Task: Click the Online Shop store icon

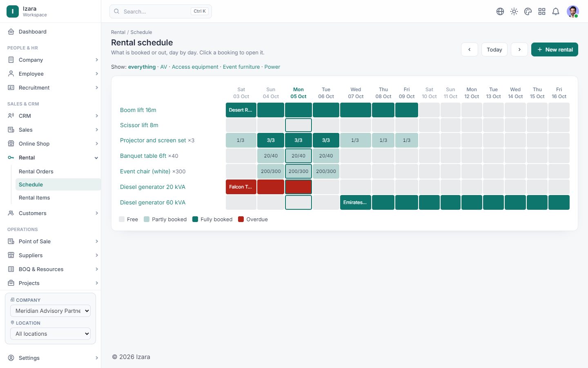Action: click(x=11, y=144)
